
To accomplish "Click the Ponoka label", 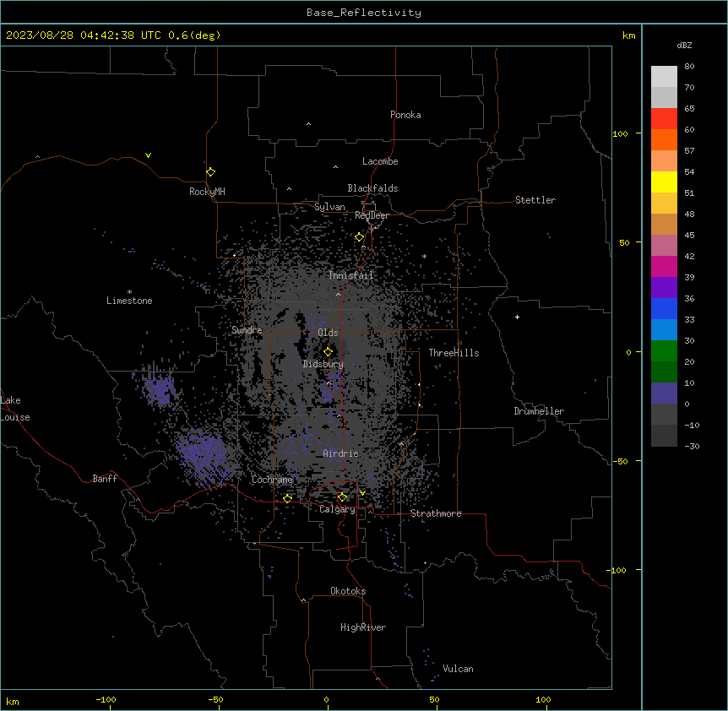I will [405, 115].
